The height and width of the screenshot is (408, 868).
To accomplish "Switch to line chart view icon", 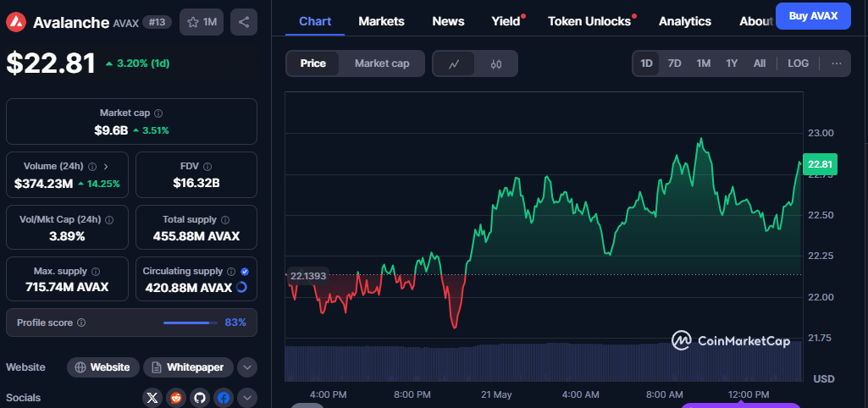I will point(454,63).
